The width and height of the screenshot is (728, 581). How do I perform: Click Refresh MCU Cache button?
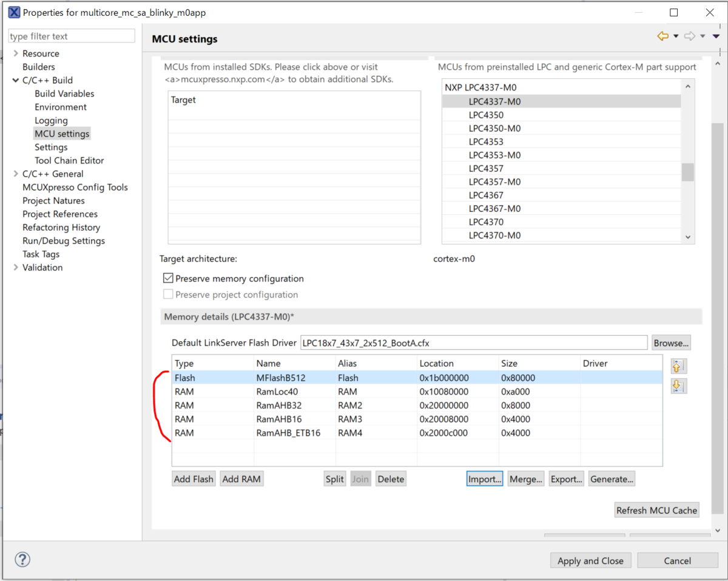(656, 510)
